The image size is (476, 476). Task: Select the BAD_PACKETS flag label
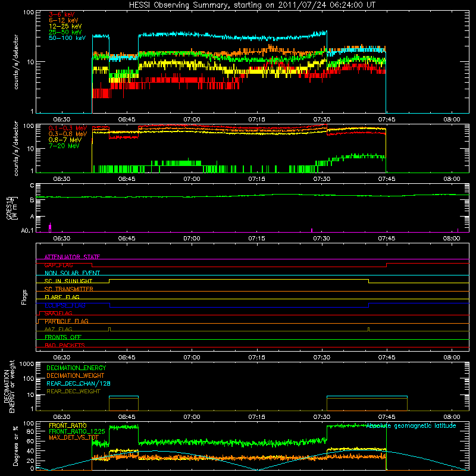click(65, 345)
